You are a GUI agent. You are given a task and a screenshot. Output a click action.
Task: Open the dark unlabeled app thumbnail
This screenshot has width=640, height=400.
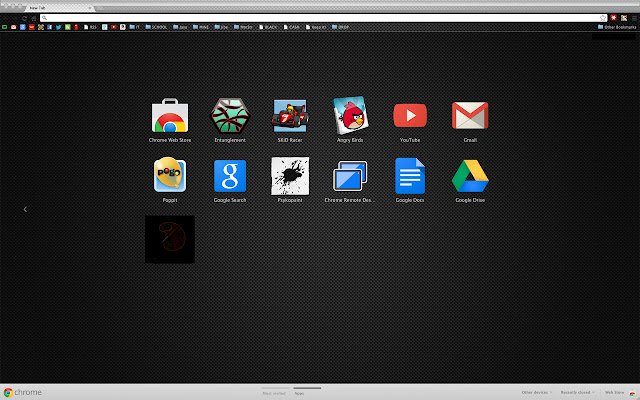tap(170, 240)
